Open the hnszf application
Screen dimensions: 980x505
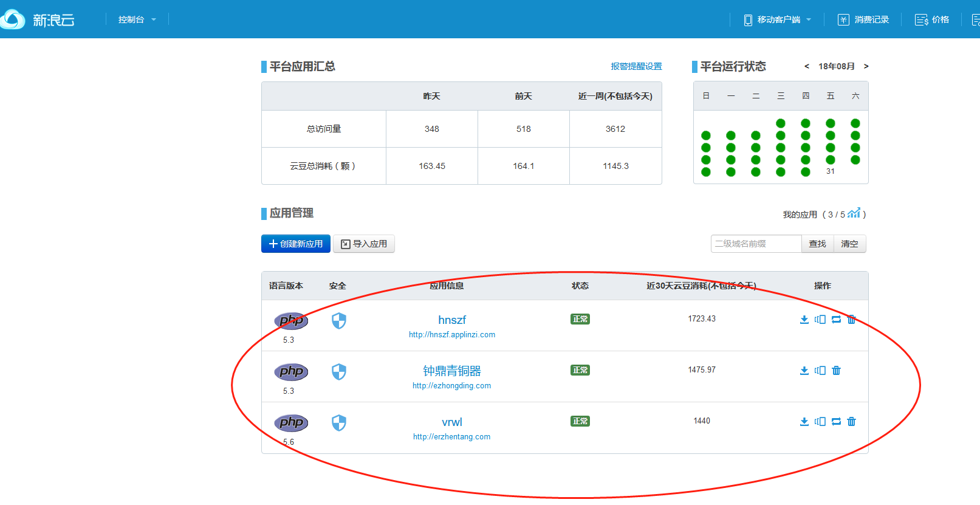[x=452, y=320]
